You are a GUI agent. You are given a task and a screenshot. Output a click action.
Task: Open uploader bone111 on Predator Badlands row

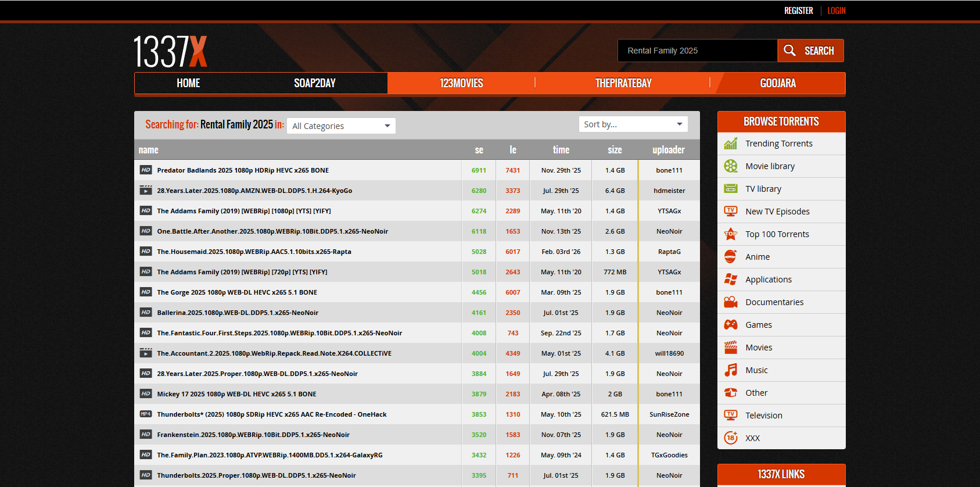pos(669,170)
